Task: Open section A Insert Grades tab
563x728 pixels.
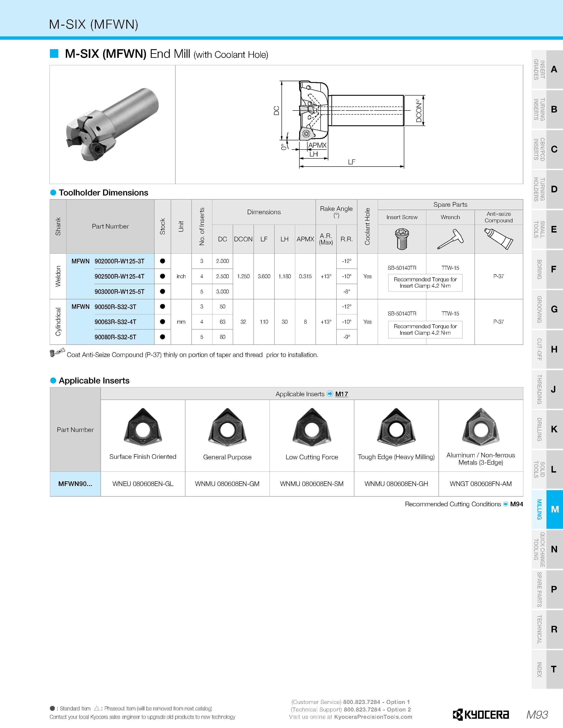Action: point(547,69)
